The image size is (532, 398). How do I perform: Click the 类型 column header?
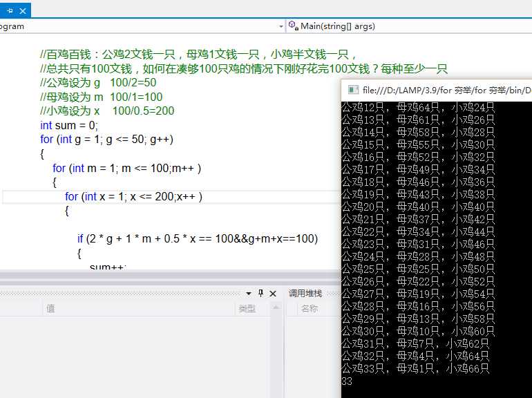point(247,308)
